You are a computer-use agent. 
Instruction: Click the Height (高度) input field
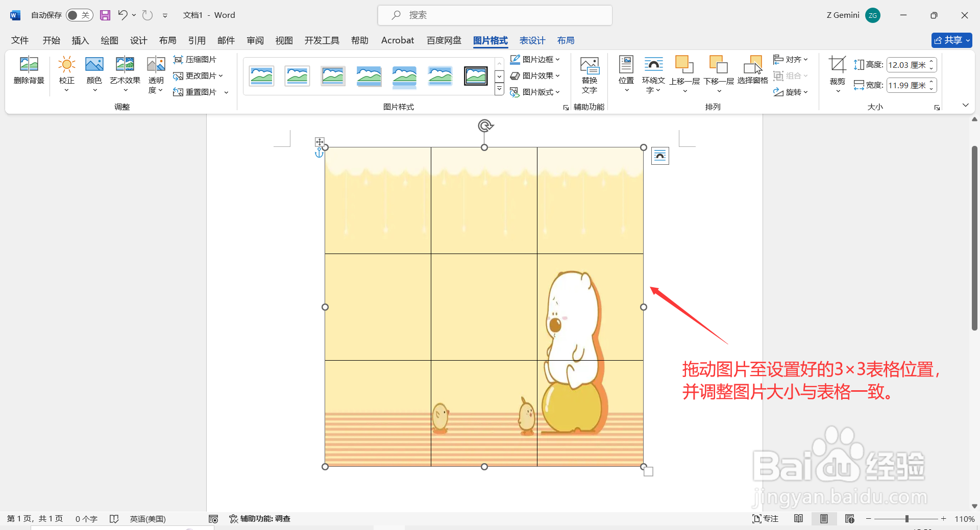click(x=907, y=65)
